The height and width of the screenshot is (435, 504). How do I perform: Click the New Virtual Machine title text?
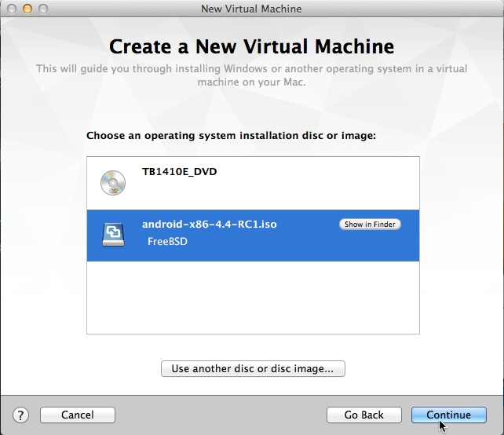pos(251,9)
